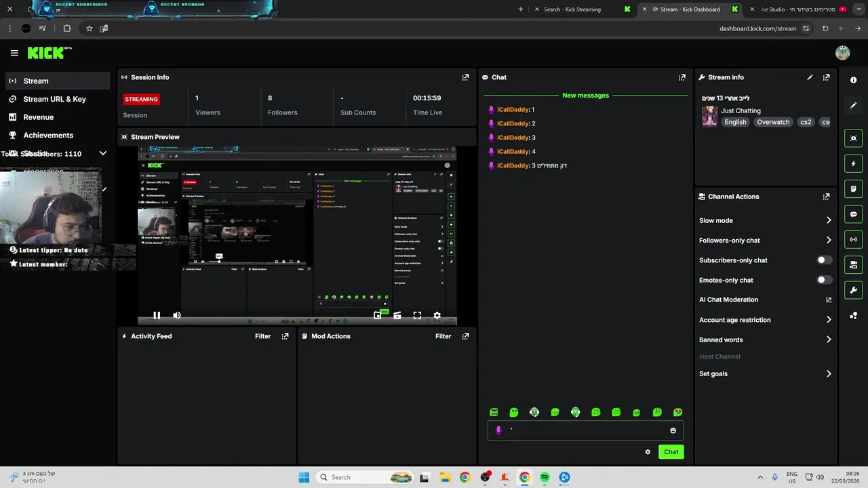Open the Stream page in sidebar
Viewport: 868px width, 488px height.
coord(58,81)
